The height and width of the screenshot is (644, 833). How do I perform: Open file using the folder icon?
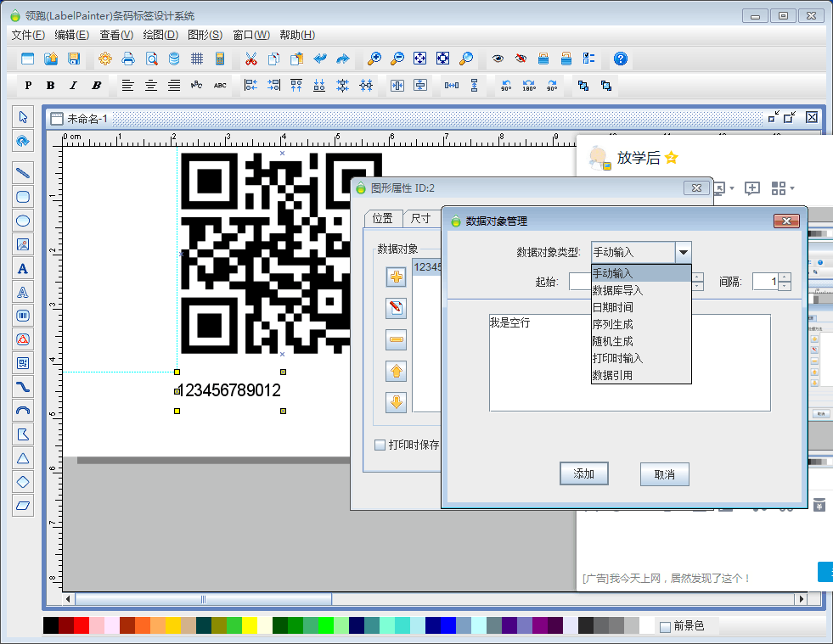click(51, 59)
